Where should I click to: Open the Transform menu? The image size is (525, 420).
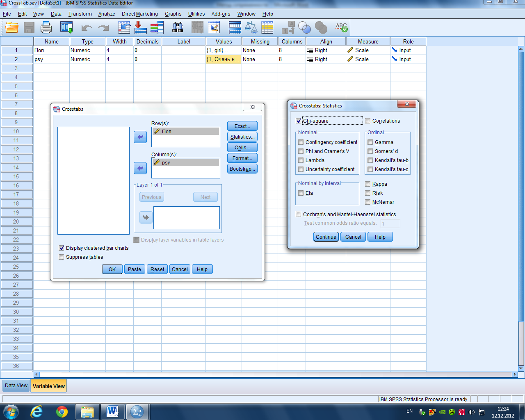[80, 14]
